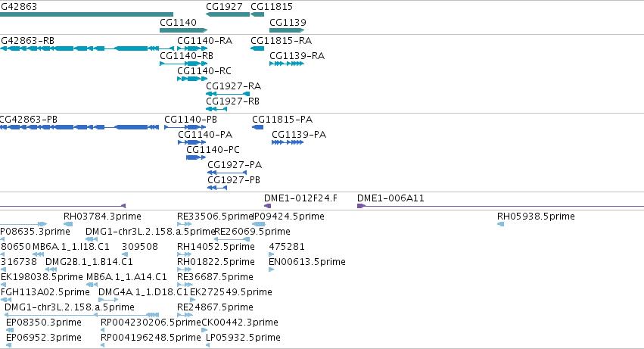Select the DMG4A.1_1.D18.C1 label
644x349 pixels.
143,292
